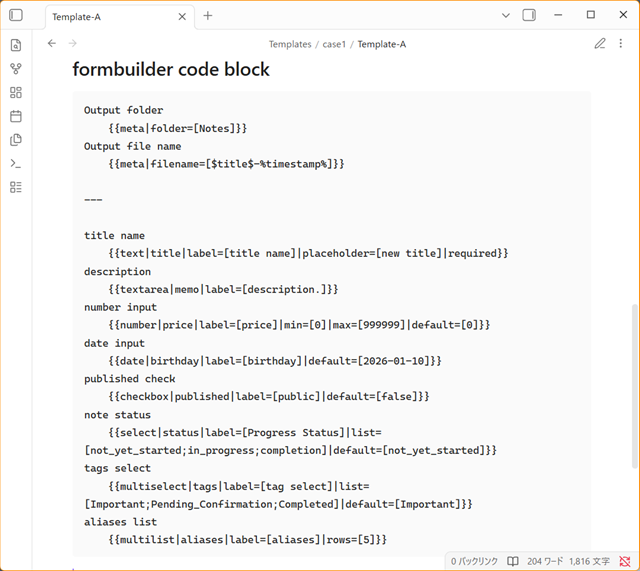Open the insert template icon

[16, 140]
